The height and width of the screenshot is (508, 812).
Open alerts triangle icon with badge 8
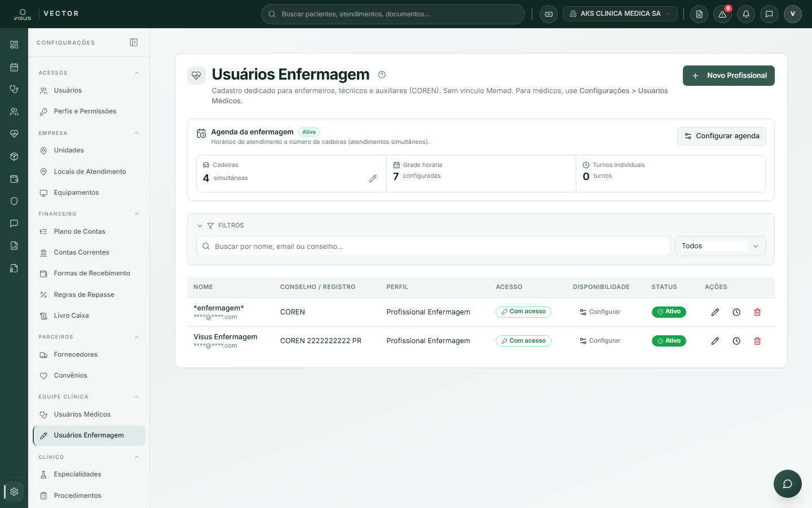[x=722, y=14]
